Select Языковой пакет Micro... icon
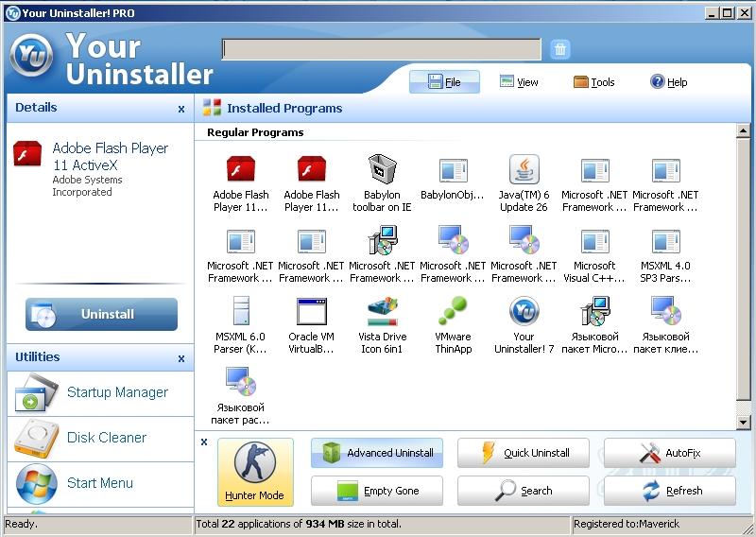Viewport: 756px width, 537px height. click(x=595, y=311)
